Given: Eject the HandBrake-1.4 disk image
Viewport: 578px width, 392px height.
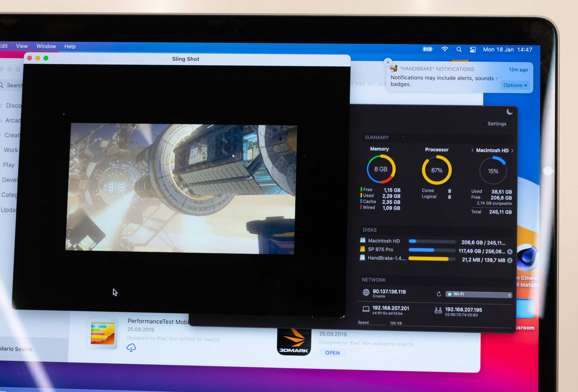Looking at the screenshot, I should (510, 260).
